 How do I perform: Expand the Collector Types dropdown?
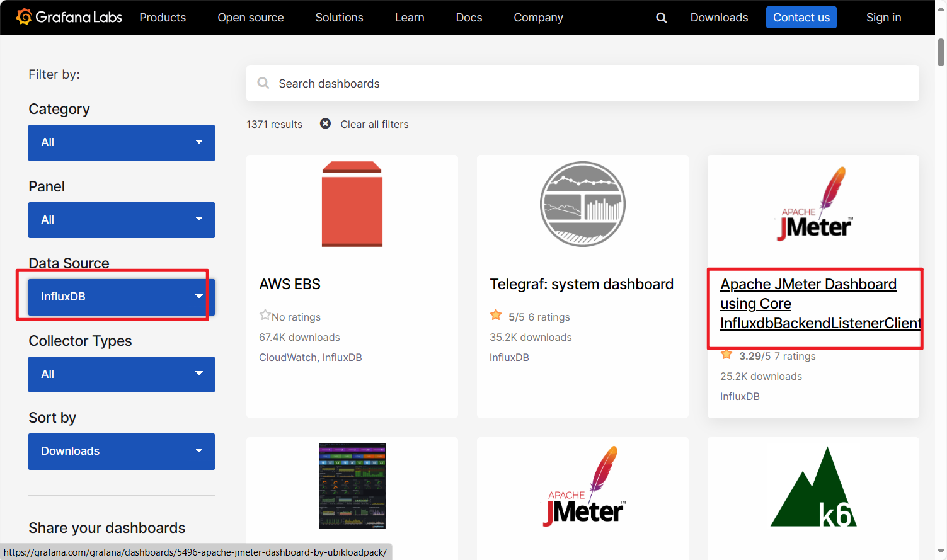coord(122,374)
